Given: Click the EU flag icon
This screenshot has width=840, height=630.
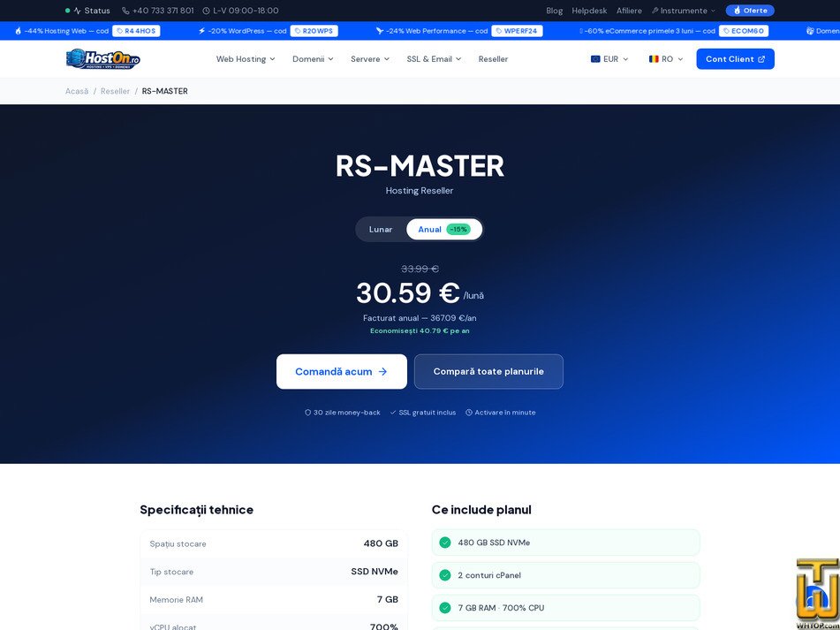Looking at the screenshot, I should pyautogui.click(x=595, y=59).
